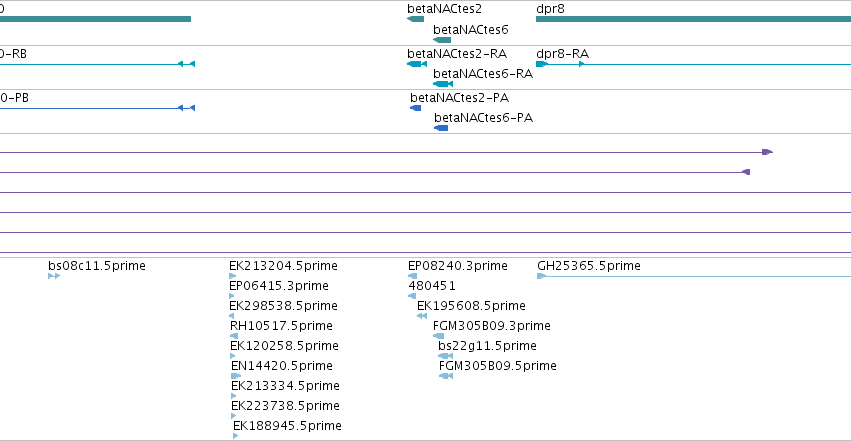
Task: Open the dpr8 gene label
Action: tap(550, 9)
